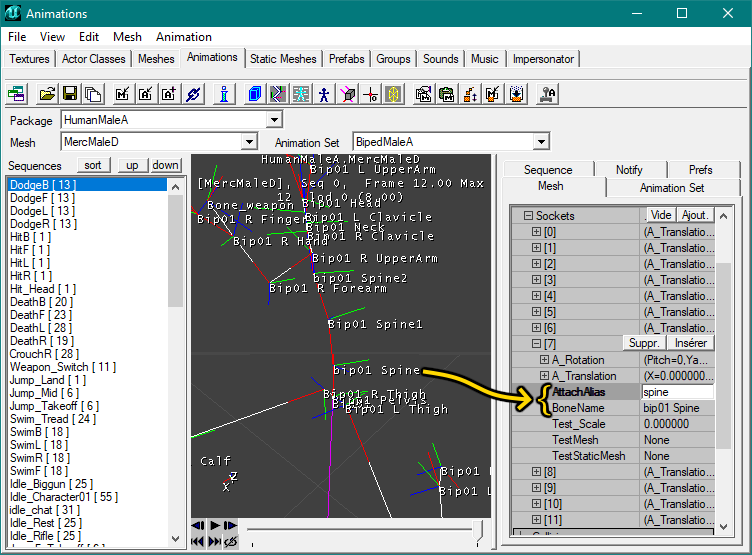This screenshot has height=555, width=752.
Task: Open the Notify properties tab
Action: pyautogui.click(x=629, y=170)
